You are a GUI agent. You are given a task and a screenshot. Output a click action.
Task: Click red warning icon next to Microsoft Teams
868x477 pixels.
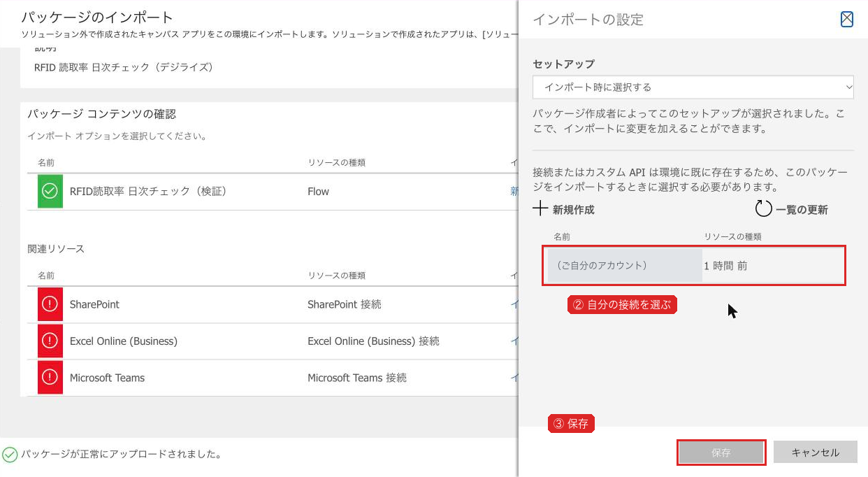tap(50, 377)
